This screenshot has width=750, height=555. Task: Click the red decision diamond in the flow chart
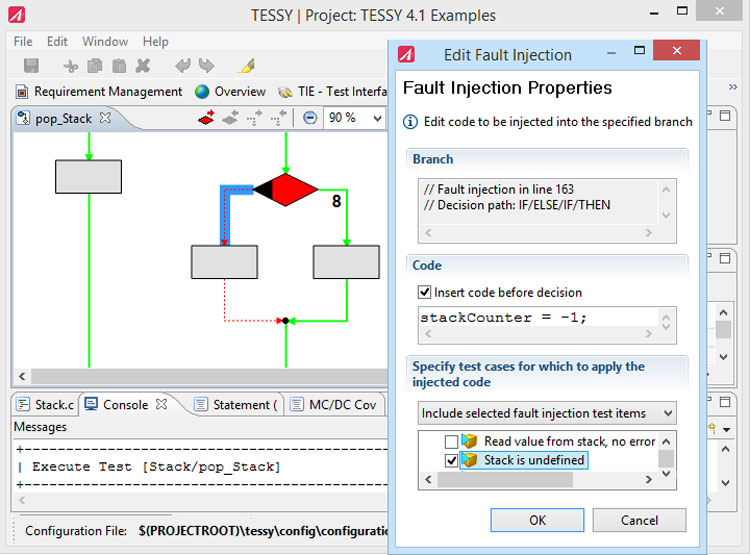(x=286, y=189)
